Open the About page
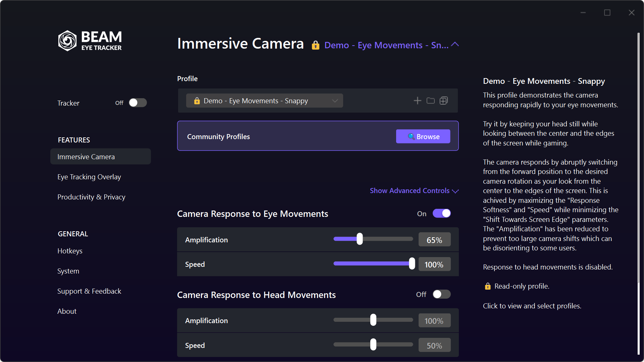The width and height of the screenshot is (644, 362). coord(67,311)
